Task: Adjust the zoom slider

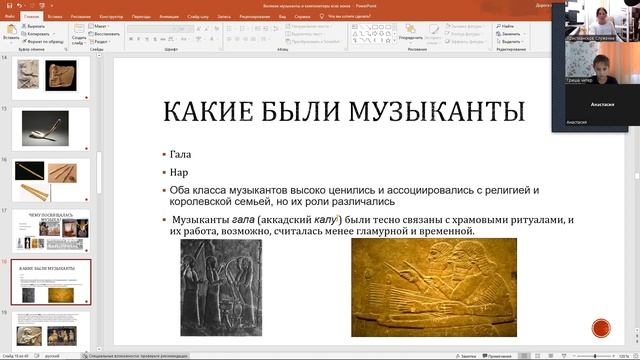Action: pyautogui.click(x=595, y=356)
